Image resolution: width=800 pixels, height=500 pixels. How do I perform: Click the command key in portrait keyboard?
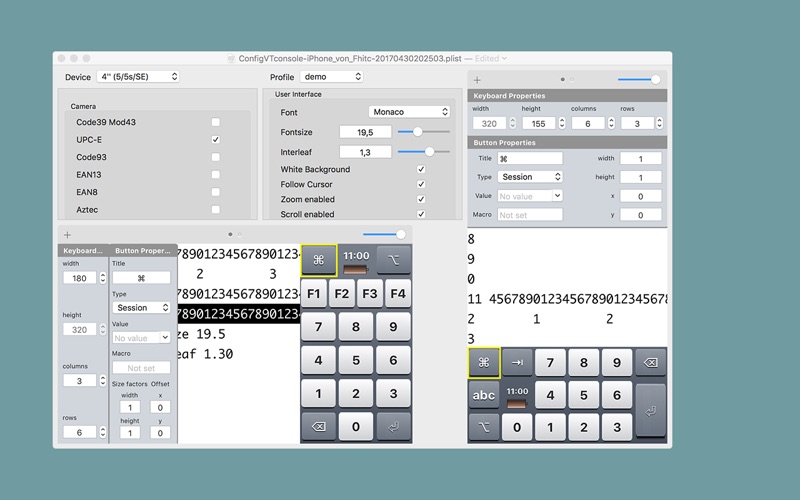(318, 260)
